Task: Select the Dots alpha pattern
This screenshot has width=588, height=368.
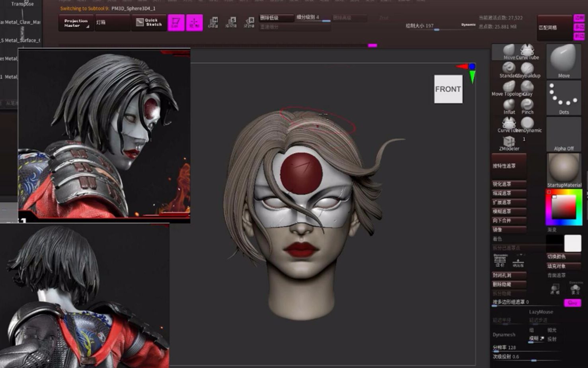Action: coord(563,98)
